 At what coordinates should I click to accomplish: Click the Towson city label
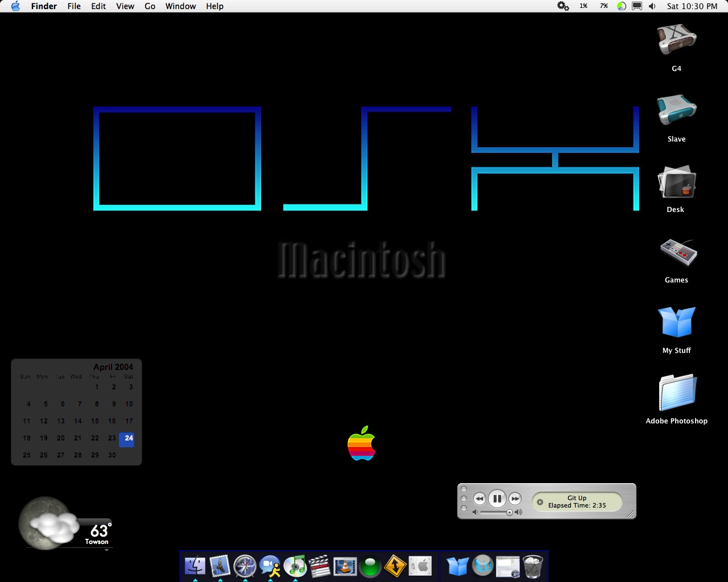[97, 542]
